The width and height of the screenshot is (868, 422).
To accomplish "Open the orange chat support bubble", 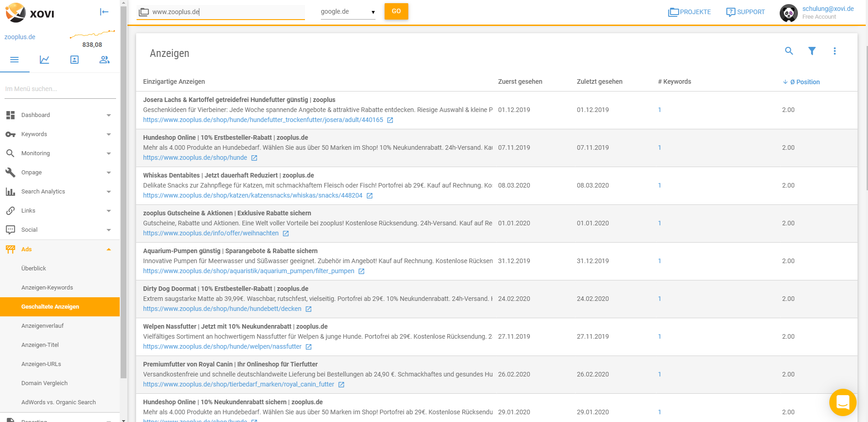I will [843, 402].
